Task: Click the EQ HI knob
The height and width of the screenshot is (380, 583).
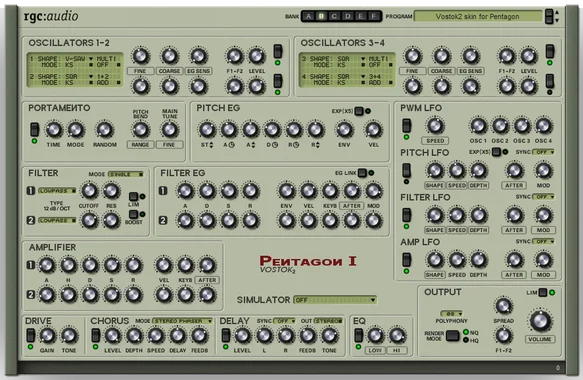Action: [397, 335]
